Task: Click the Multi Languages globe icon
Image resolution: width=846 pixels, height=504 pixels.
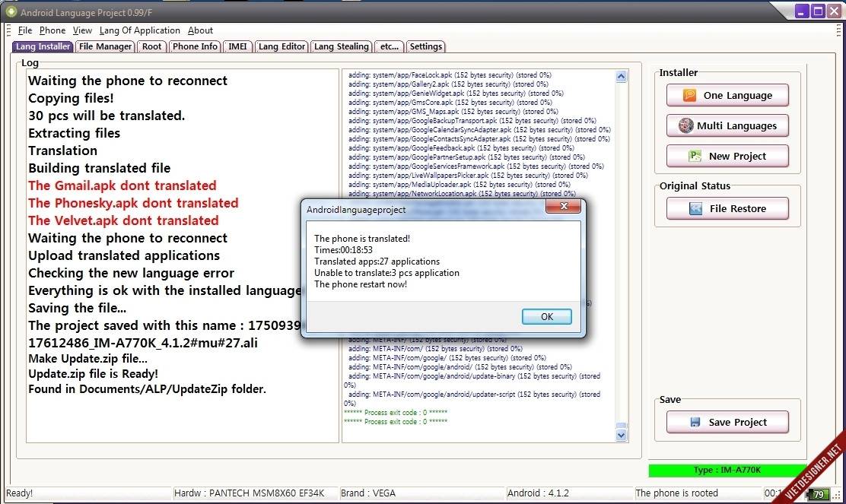Action: click(685, 125)
